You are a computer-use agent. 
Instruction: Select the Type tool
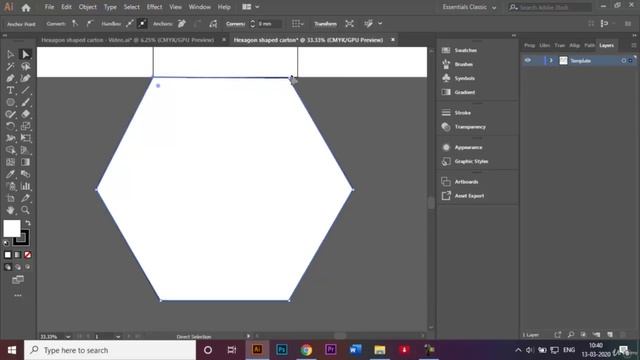(10, 90)
